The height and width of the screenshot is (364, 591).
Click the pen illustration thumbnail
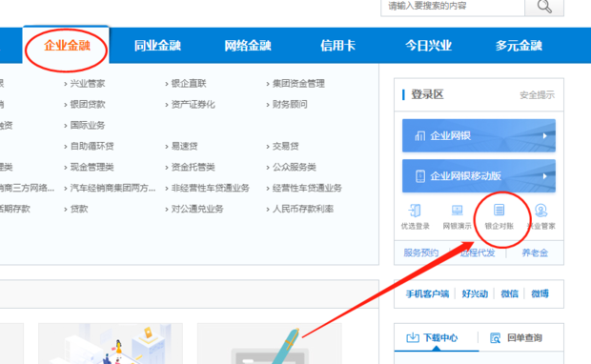270,343
